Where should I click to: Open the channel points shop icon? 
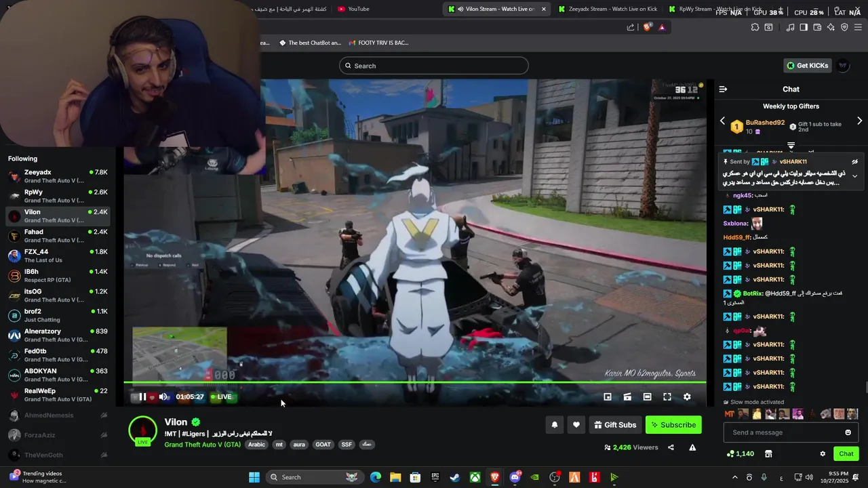[x=768, y=453]
